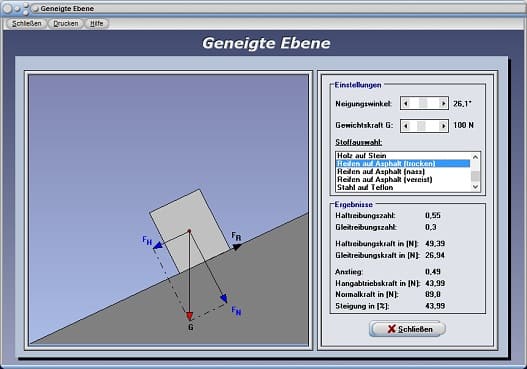The image size is (527, 369).
Task: Click the 'Geneigte Ebene' window title text
Action: [67, 8]
